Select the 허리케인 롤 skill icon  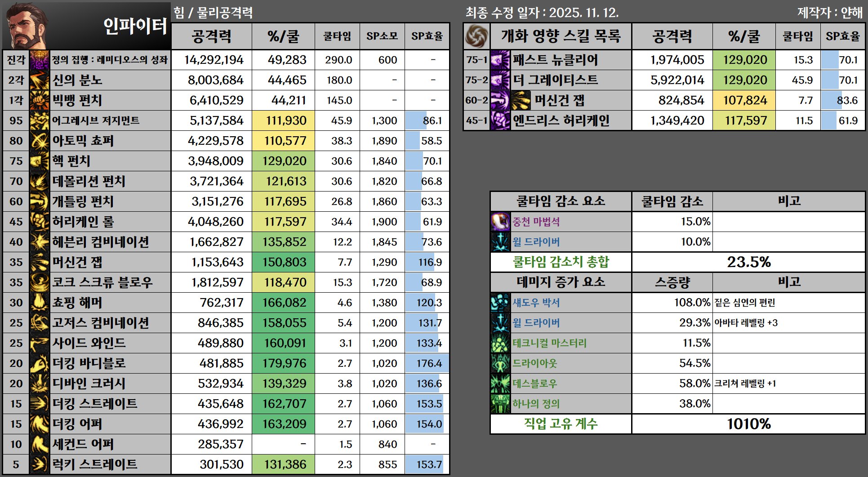(39, 222)
